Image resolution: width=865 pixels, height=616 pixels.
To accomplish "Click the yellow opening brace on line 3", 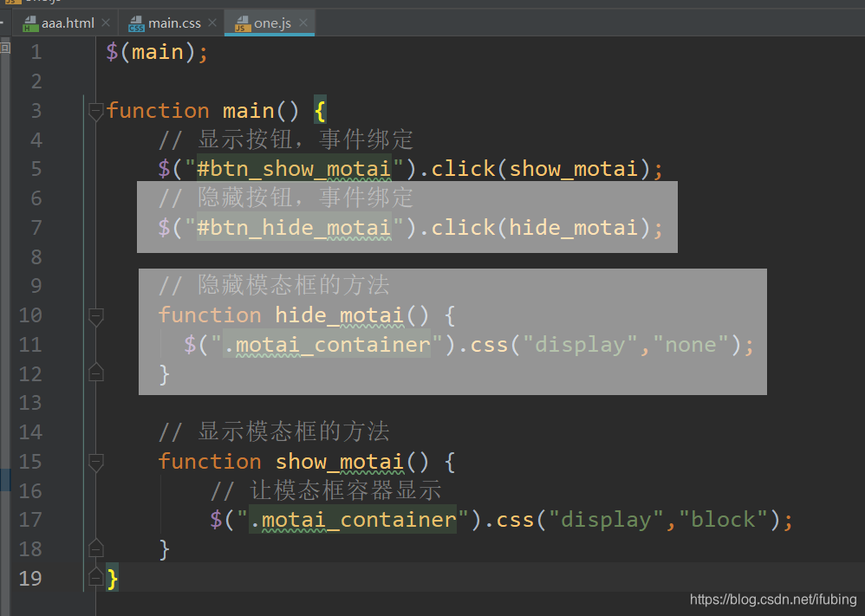I will tap(320, 111).
